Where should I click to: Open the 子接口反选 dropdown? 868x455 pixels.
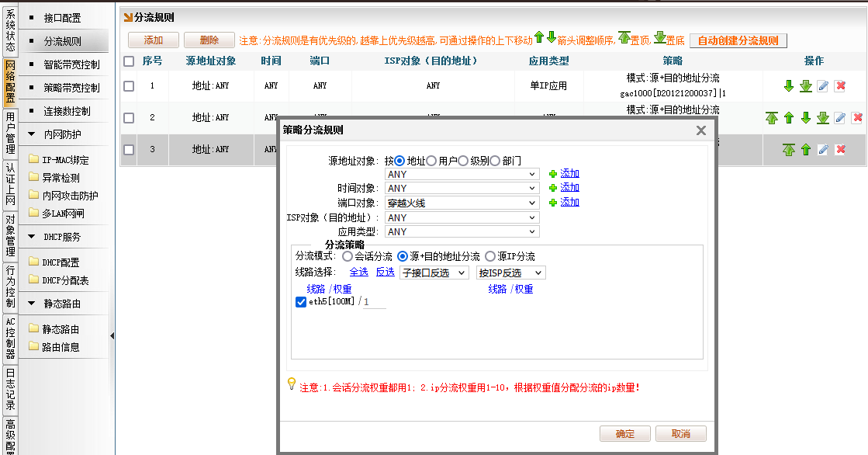[x=434, y=273]
